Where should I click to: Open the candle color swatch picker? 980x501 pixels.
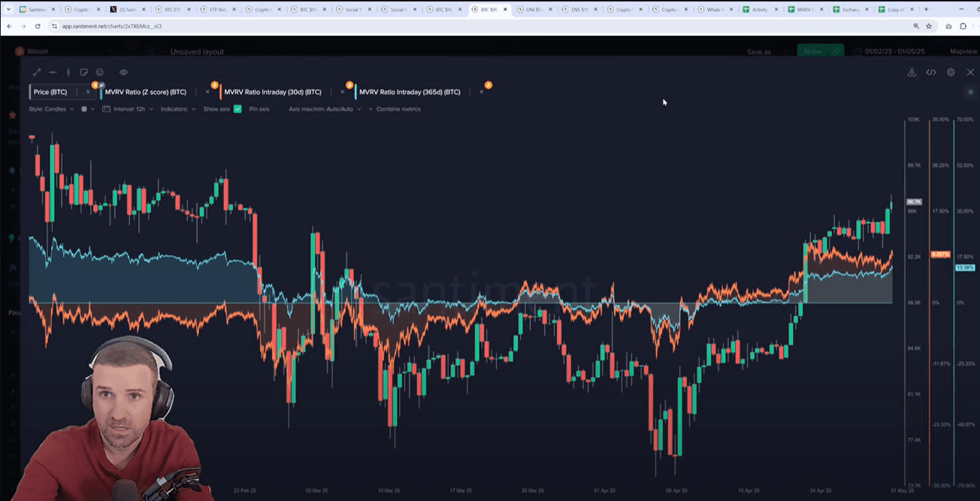click(84, 109)
